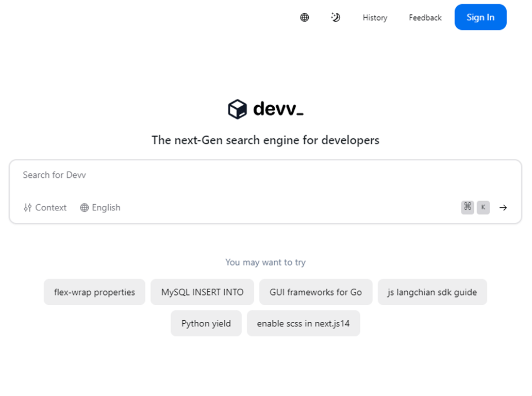Image resolution: width=532 pixels, height=396 pixels.
Task: Open the Context options
Action: (x=45, y=207)
